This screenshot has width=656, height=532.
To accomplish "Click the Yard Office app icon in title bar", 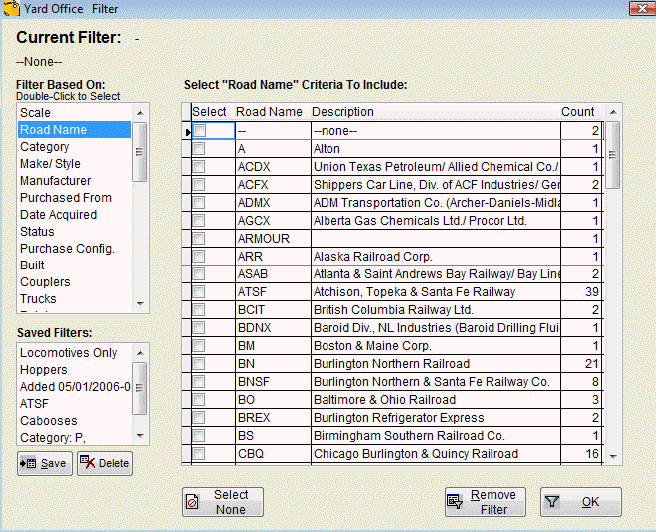I will point(11,8).
